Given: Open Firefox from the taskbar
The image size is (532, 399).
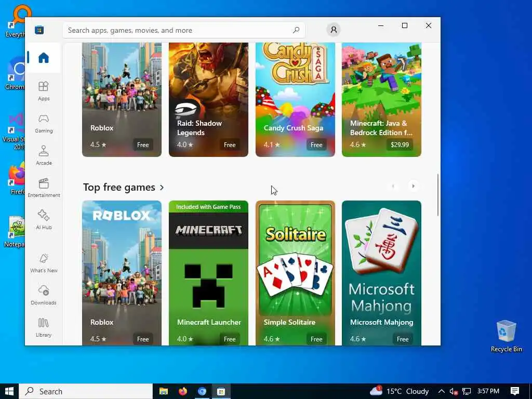Looking at the screenshot, I should tap(183, 391).
